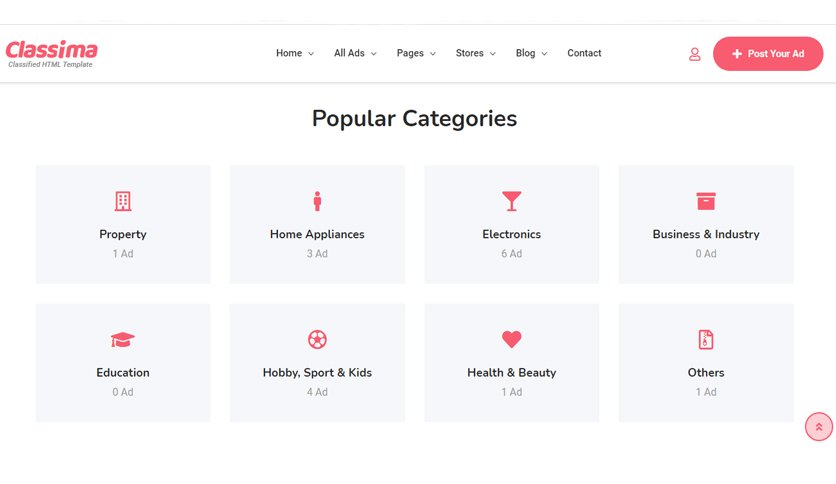Open the user account profile icon

click(x=694, y=54)
